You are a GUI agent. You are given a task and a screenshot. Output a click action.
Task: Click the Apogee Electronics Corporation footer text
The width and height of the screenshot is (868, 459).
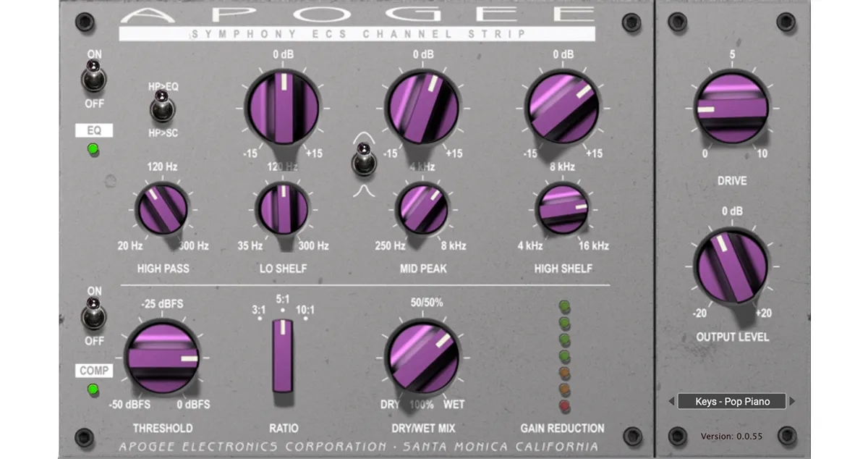tap(359, 446)
